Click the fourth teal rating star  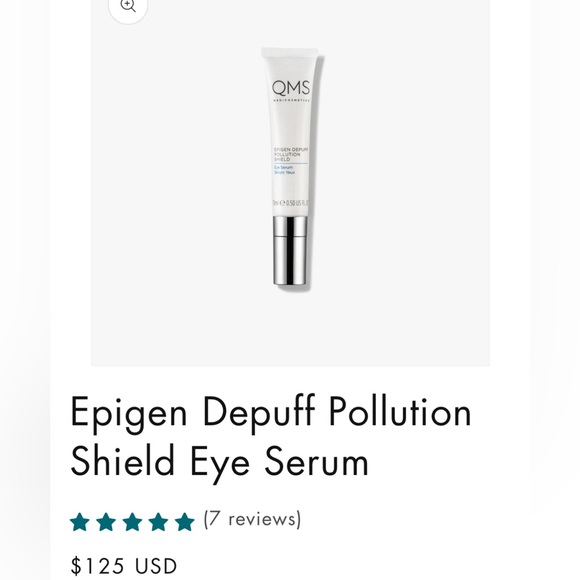click(x=159, y=522)
